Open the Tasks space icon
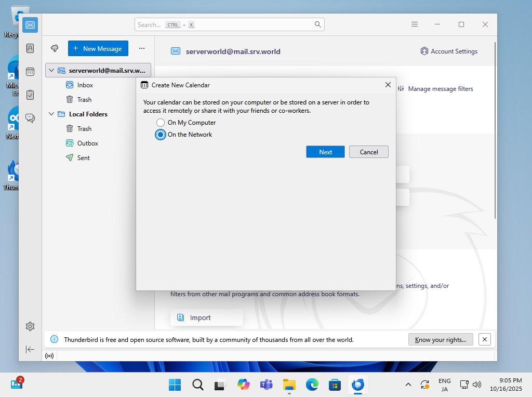The image size is (532, 397). pyautogui.click(x=30, y=95)
